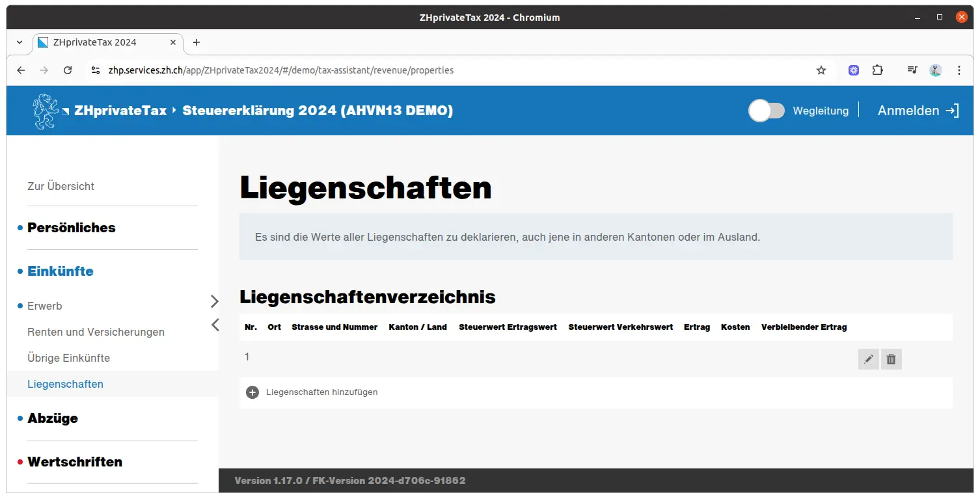Click the address bar URL

tap(281, 70)
